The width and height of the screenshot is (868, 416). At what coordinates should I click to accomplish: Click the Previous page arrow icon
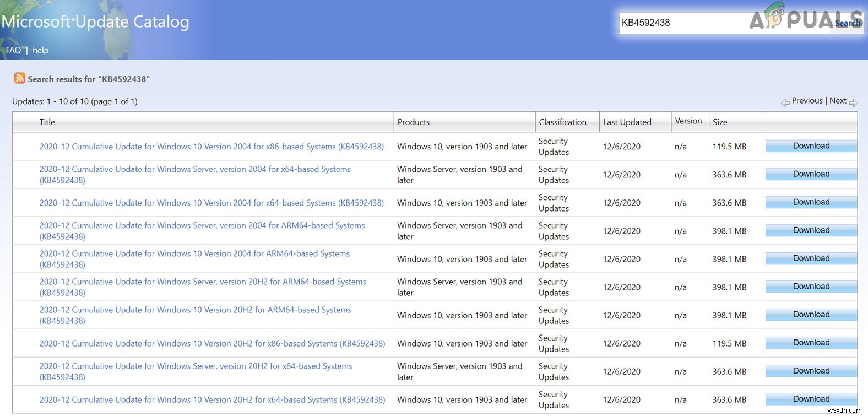(x=785, y=102)
